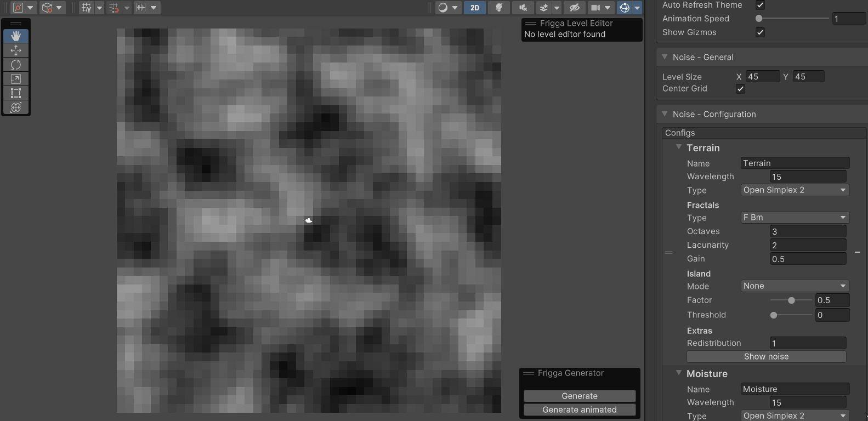Image resolution: width=868 pixels, height=421 pixels.
Task: Select the Rotate tool
Action: tap(16, 65)
